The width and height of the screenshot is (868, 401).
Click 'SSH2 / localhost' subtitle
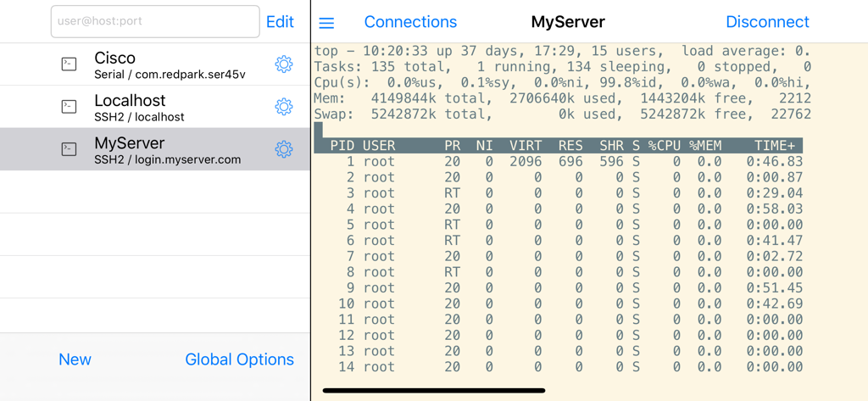(x=140, y=117)
